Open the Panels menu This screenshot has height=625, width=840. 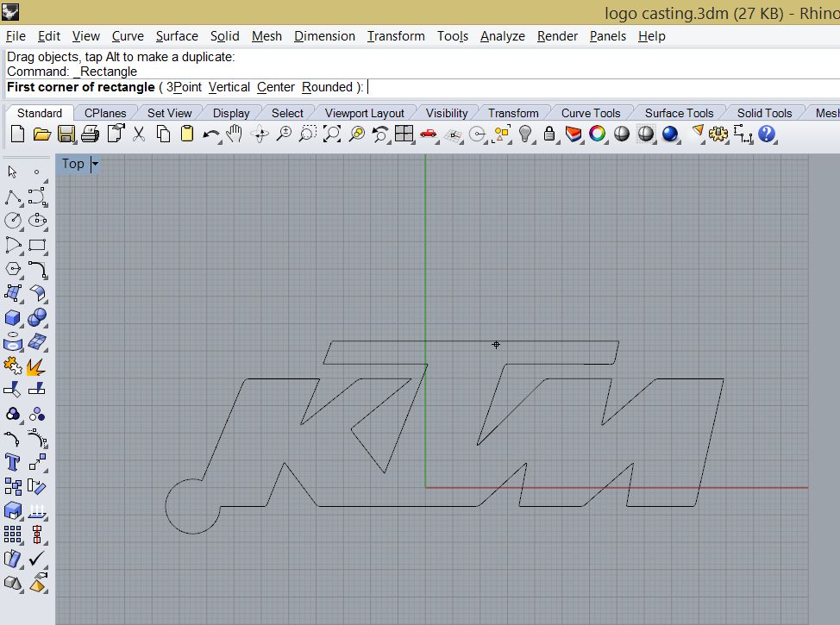pyautogui.click(x=608, y=36)
